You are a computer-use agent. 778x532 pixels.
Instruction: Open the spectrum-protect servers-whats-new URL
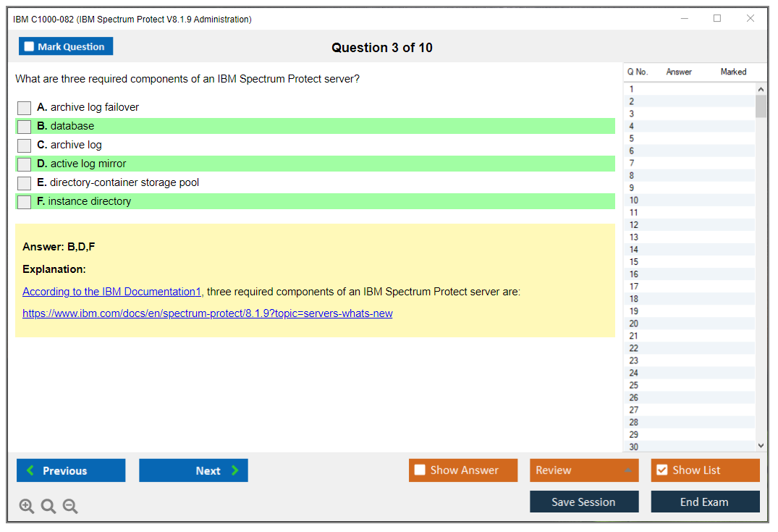[208, 313]
